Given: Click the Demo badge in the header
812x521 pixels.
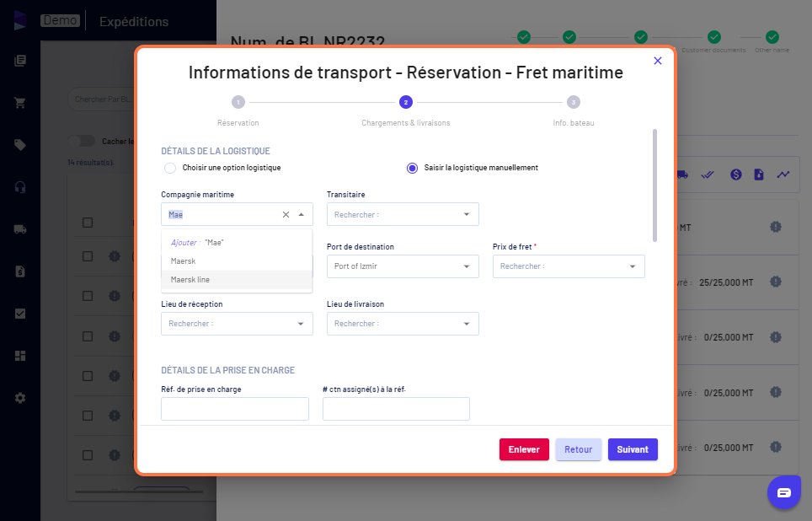Looking at the screenshot, I should tap(60, 20).
